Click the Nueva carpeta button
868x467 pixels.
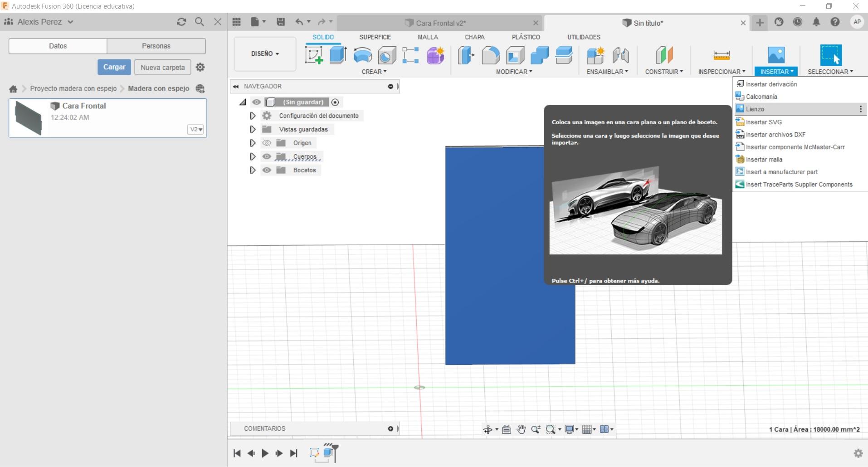163,67
